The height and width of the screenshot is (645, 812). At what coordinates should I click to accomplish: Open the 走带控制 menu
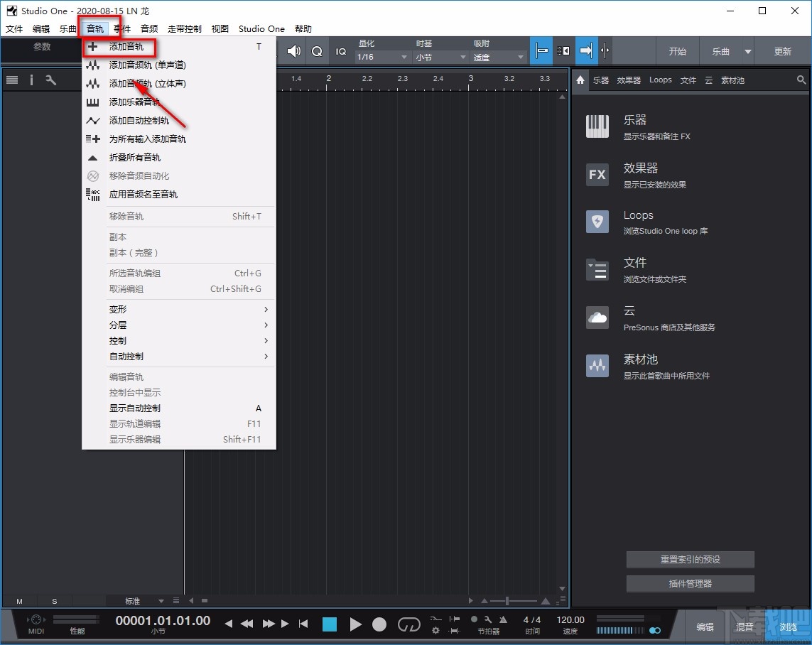tap(185, 28)
